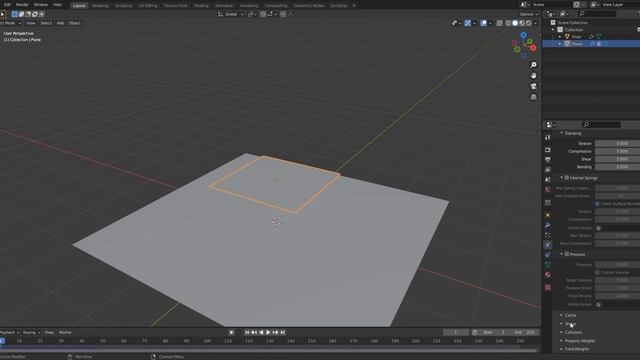The image size is (640, 360).
Task: Open the viewport Add menu
Action: click(x=60, y=23)
